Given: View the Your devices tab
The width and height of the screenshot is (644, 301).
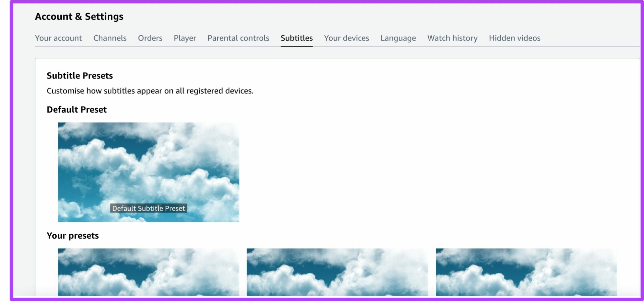Looking at the screenshot, I should pos(346,38).
